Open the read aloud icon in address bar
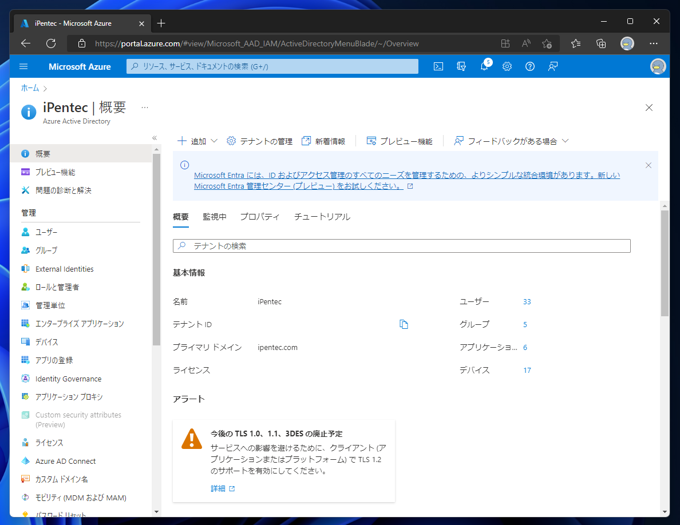This screenshot has width=680, height=525. [526, 43]
